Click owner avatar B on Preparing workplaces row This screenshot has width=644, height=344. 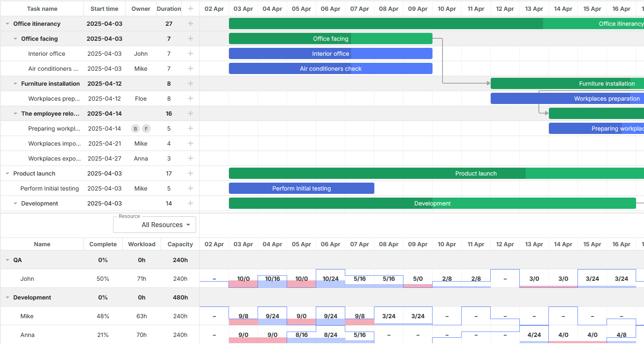pyautogui.click(x=135, y=129)
